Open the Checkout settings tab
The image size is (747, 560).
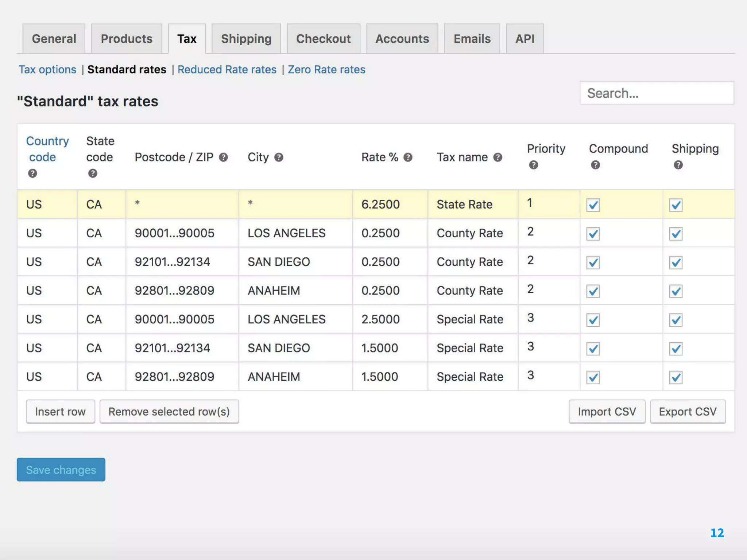tap(323, 39)
